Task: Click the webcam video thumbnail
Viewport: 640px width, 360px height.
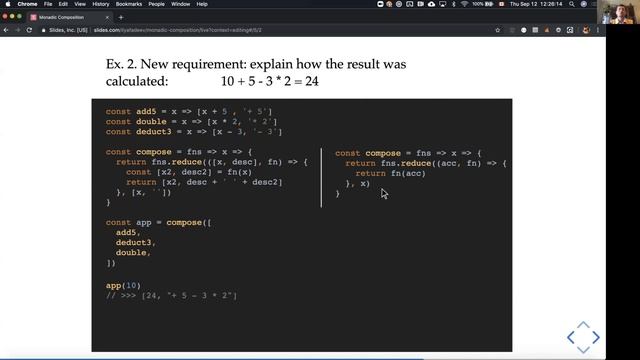Action: [618, 12]
